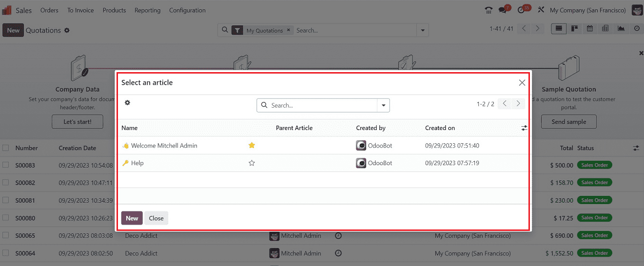Click New button in the article dialog

tap(132, 218)
